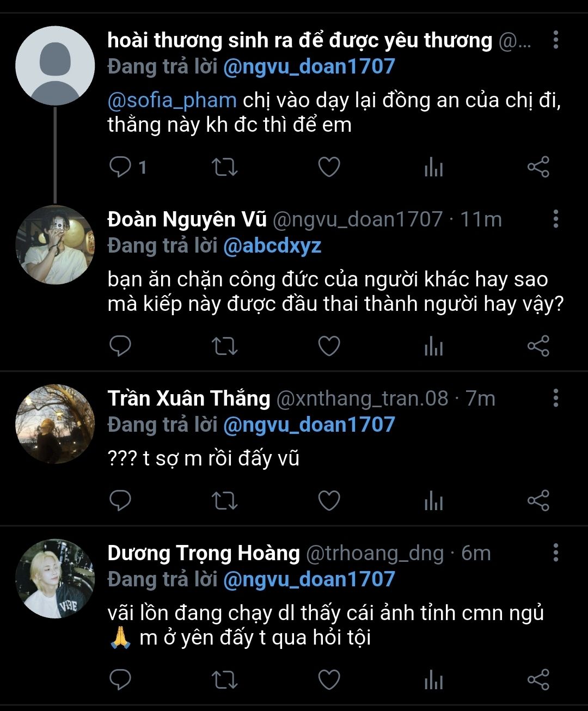
Task: Open the @abcdxyz profile link
Action: (272, 246)
